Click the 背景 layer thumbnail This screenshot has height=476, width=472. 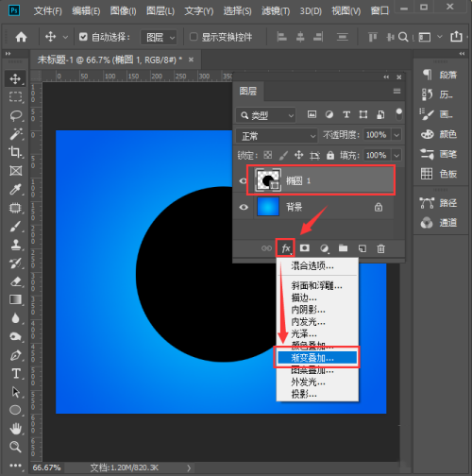tap(268, 207)
